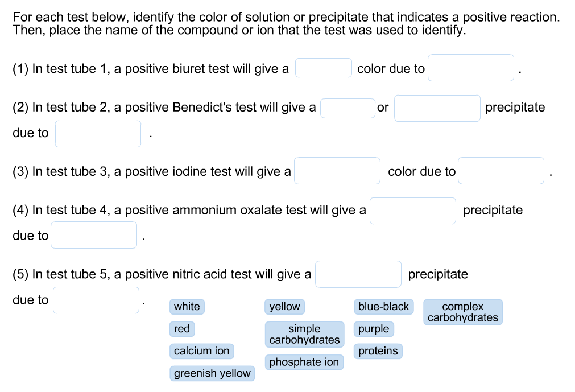Image resolution: width=575 pixels, height=392 pixels.
Task: Click the color blank in the biuret test question
Action: coord(323,67)
